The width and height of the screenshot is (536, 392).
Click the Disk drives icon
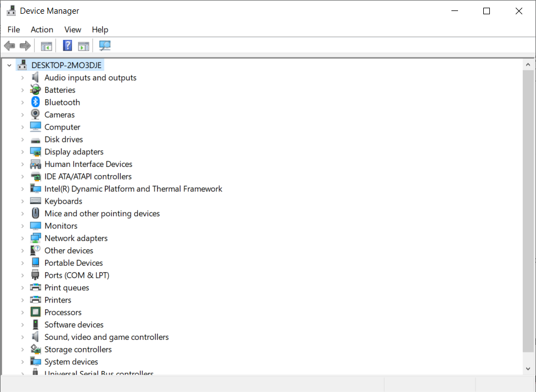point(35,140)
